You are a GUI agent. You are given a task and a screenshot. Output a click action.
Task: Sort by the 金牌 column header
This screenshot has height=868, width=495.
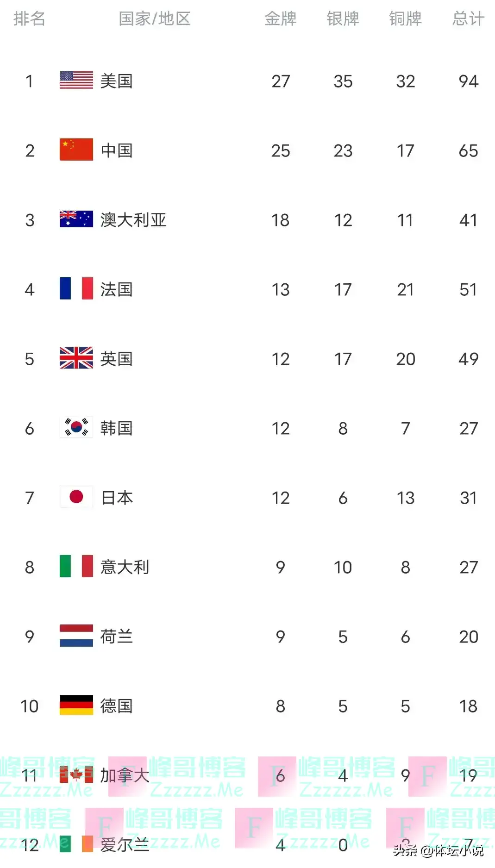pos(281,19)
